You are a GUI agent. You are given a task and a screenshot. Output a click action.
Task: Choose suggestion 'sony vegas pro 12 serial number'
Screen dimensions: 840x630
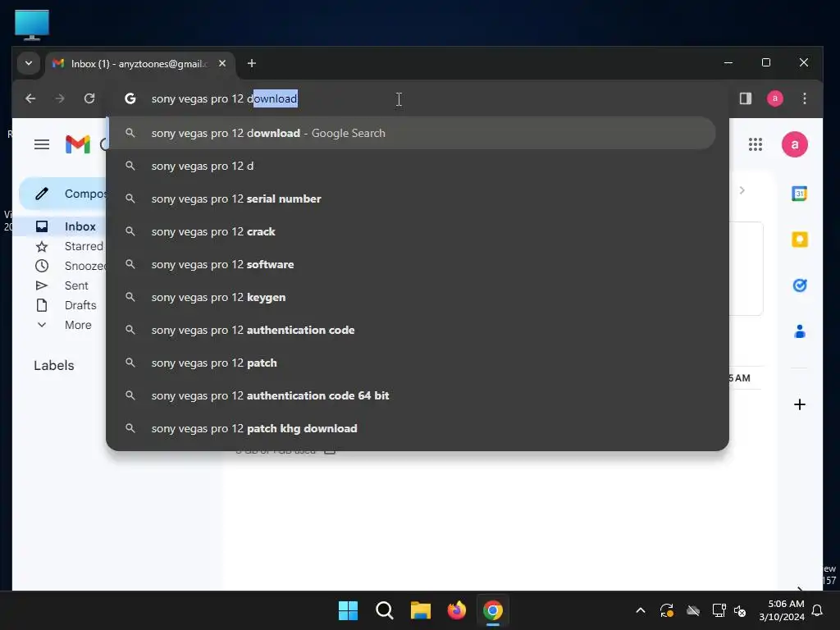[412, 199]
